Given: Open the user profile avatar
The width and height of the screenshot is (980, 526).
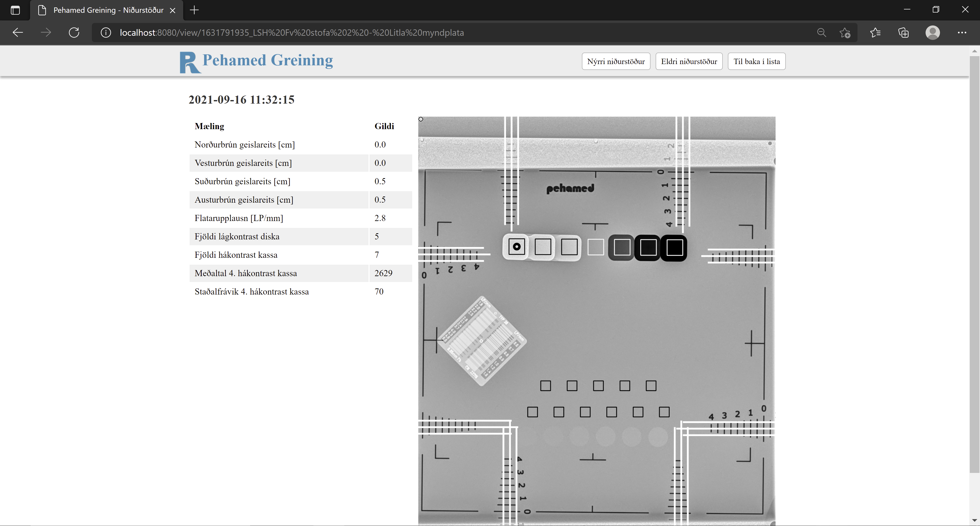Looking at the screenshot, I should click(933, 33).
